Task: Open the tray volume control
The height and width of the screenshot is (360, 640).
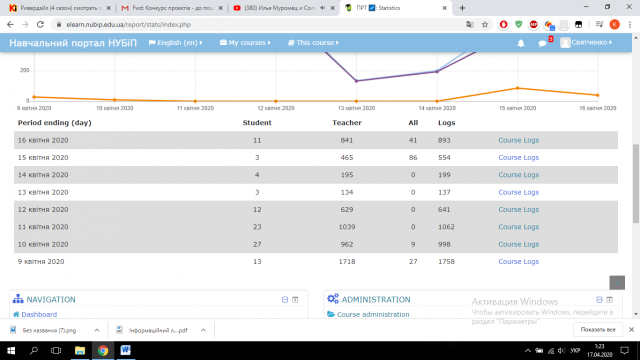Action: pos(562,351)
